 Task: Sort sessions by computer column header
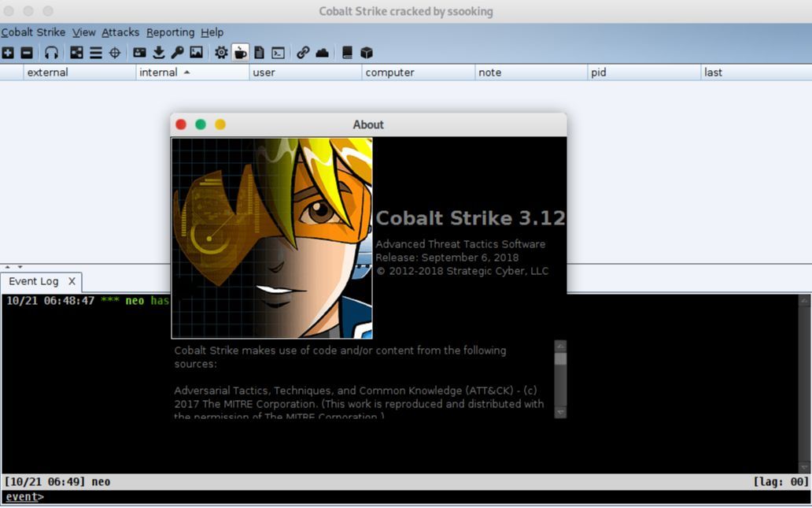(419, 72)
